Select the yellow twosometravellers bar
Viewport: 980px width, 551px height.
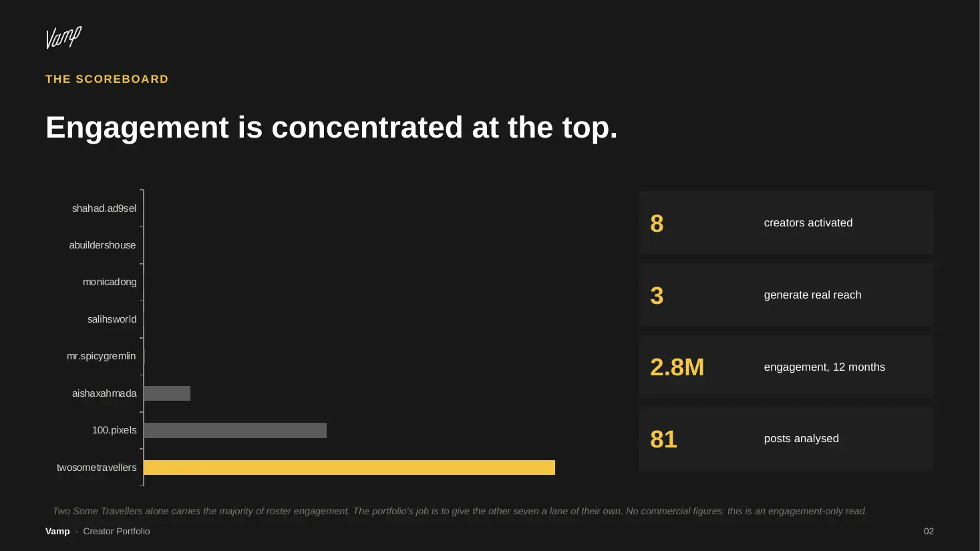coord(349,468)
